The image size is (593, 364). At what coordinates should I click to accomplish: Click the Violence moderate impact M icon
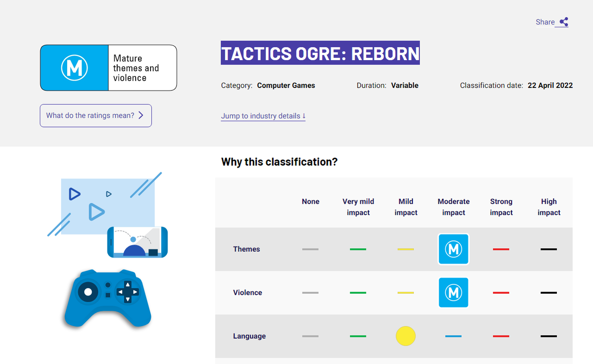tap(454, 293)
